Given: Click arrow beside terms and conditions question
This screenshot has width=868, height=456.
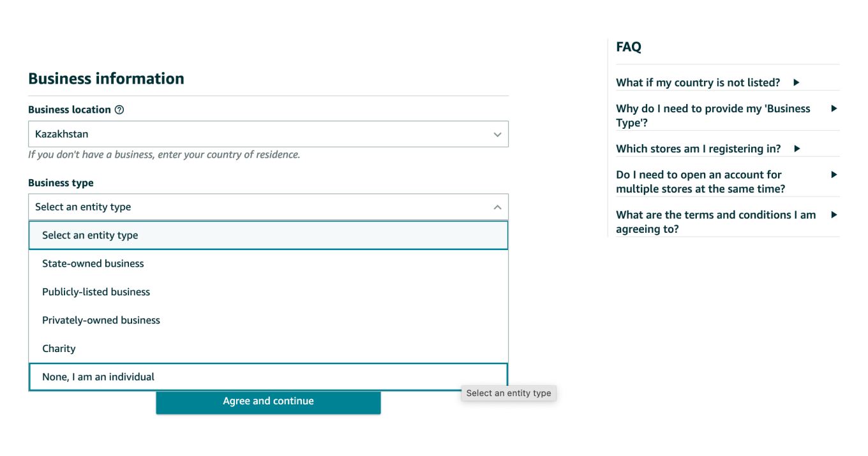Looking at the screenshot, I should [x=834, y=215].
